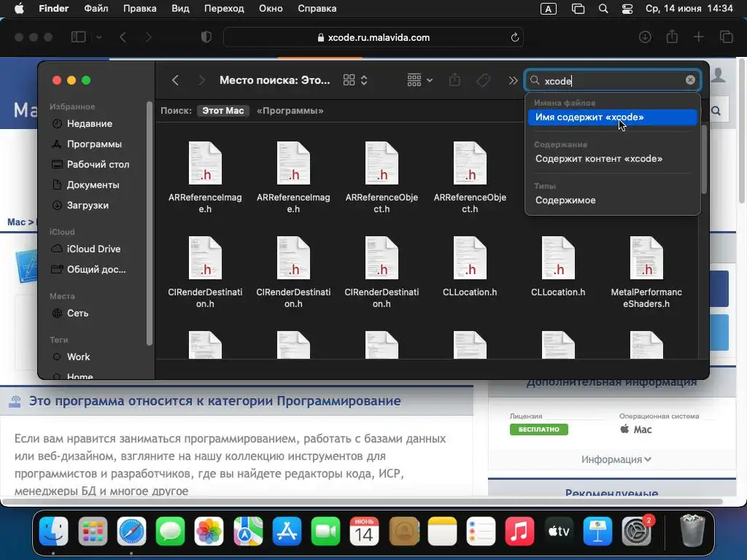The image size is (747, 560).
Task: Select first ARReferenceImage.h file
Action: click(205, 177)
